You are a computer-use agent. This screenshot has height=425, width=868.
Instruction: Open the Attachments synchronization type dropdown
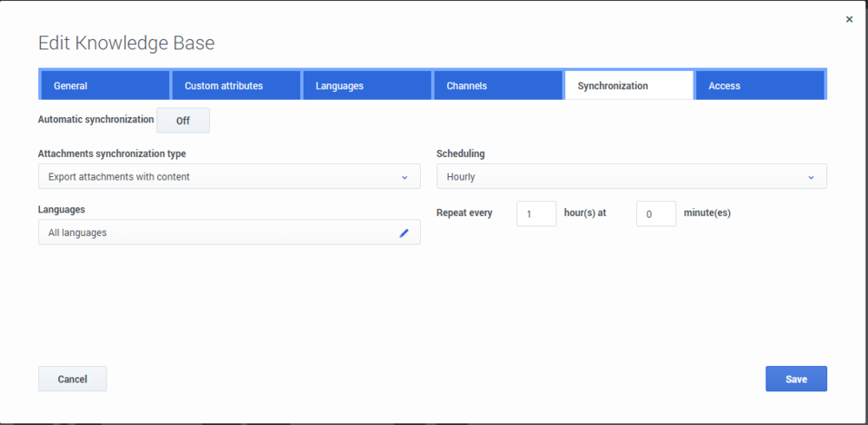(x=229, y=177)
